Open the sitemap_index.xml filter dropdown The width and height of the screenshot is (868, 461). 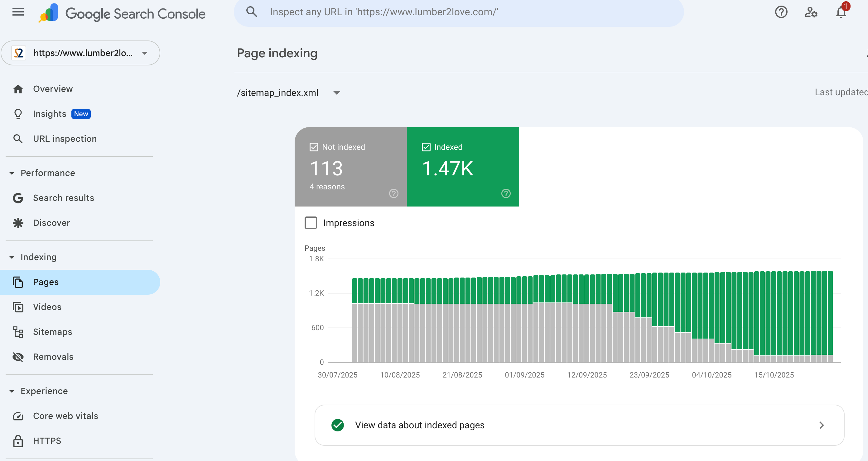click(x=337, y=93)
